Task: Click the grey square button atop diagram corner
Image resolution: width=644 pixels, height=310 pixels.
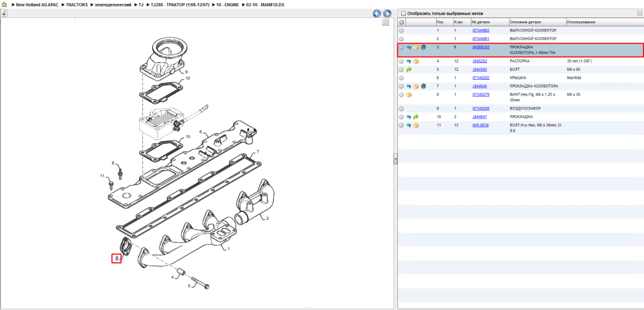Action: coord(385,23)
